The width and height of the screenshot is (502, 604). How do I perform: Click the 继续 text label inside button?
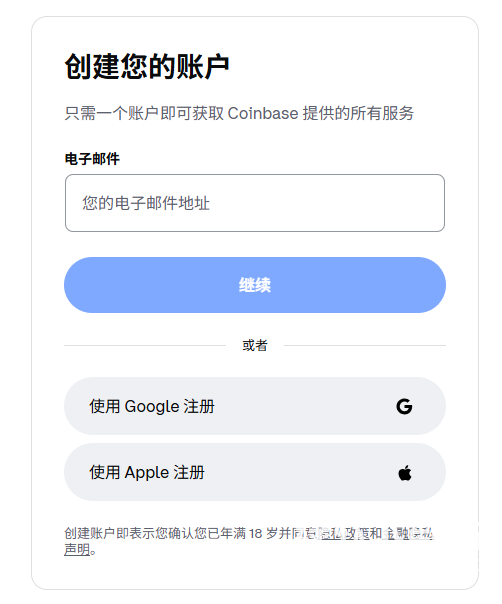[x=255, y=285]
